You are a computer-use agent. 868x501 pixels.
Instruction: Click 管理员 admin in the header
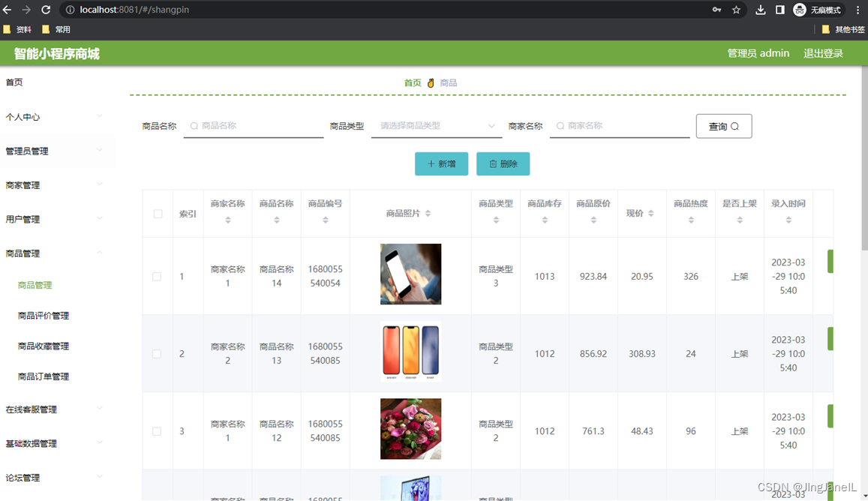coord(758,53)
